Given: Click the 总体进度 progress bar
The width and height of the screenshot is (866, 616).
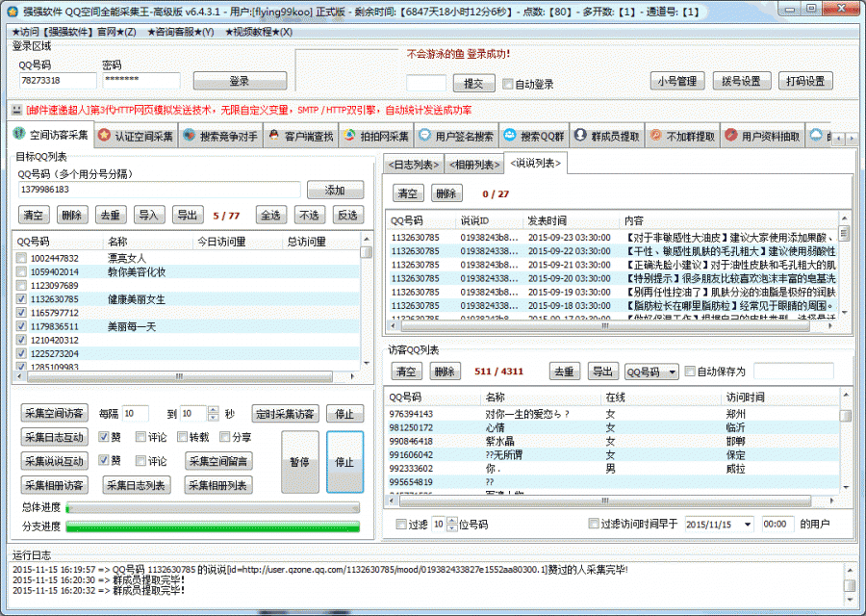Looking at the screenshot, I should click(213, 507).
